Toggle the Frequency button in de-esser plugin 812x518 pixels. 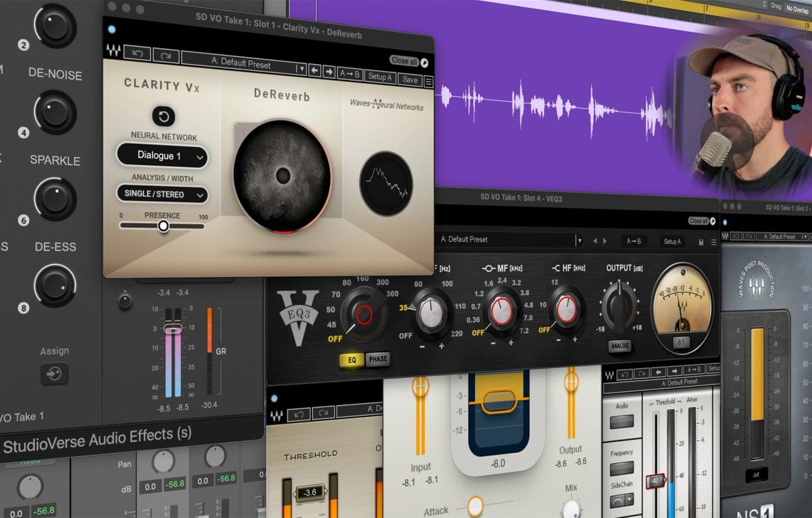point(622,468)
